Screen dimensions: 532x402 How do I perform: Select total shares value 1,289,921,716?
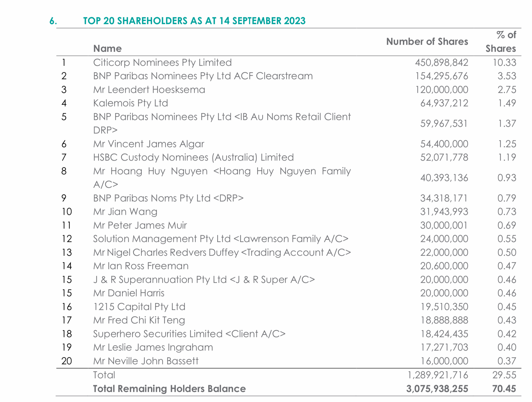pyautogui.click(x=438, y=375)
